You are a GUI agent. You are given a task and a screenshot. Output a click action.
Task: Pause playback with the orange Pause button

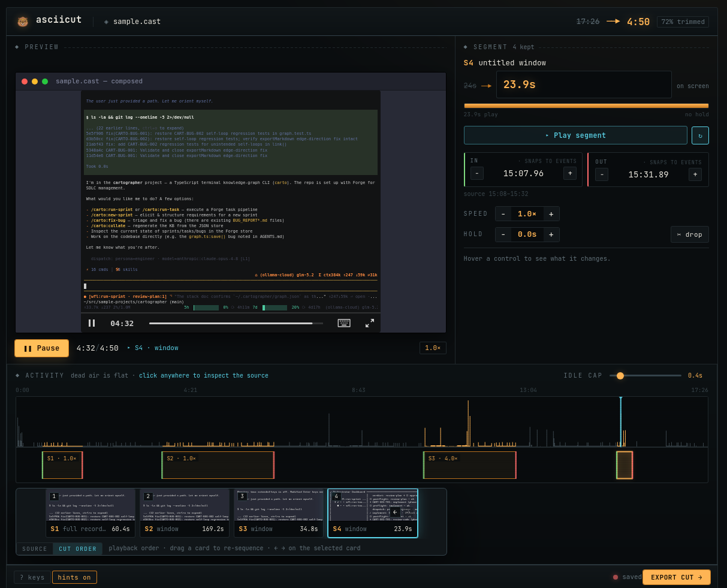click(41, 348)
